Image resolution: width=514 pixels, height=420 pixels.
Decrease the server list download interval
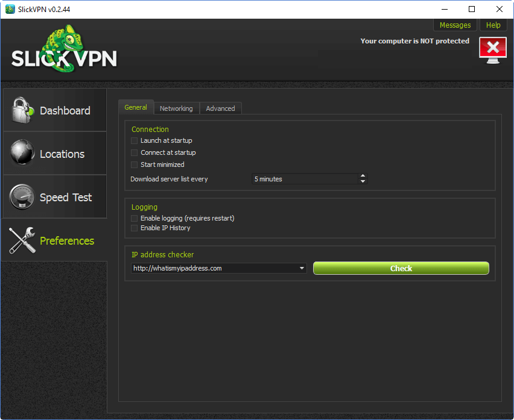363,181
